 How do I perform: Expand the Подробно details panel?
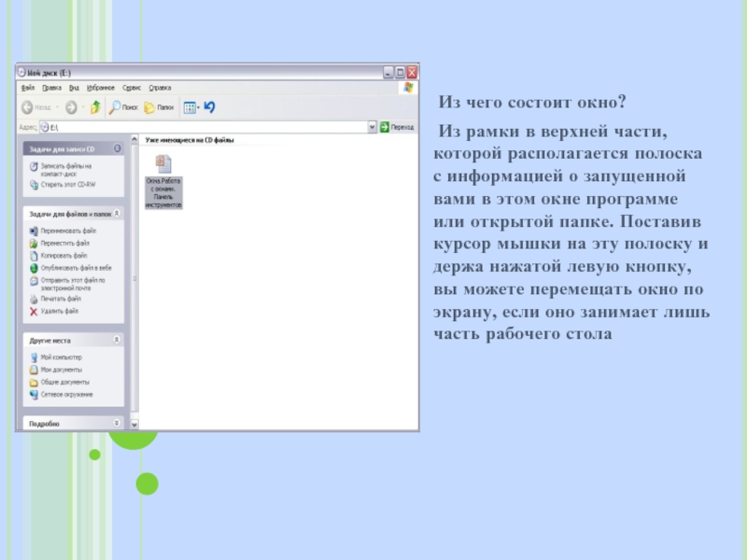117,423
